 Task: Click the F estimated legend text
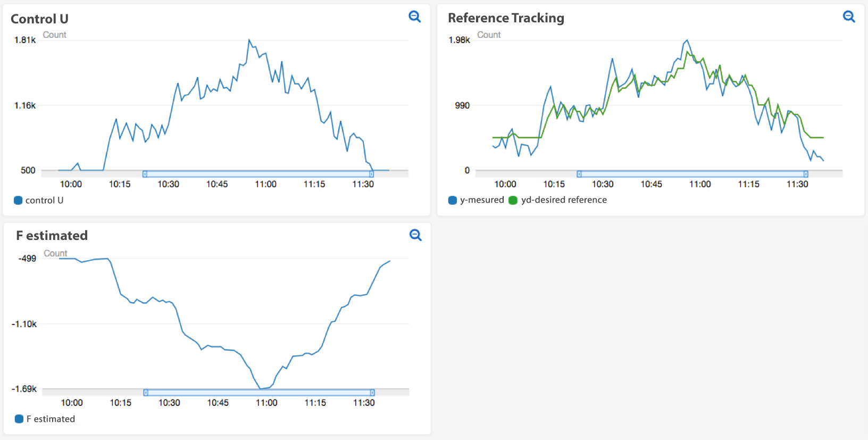coord(51,419)
